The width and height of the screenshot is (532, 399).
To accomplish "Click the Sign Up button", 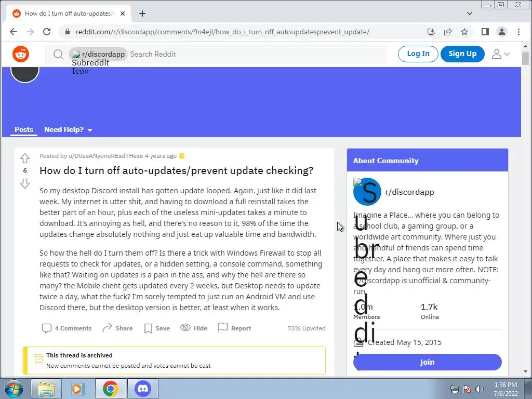I will [x=462, y=54].
